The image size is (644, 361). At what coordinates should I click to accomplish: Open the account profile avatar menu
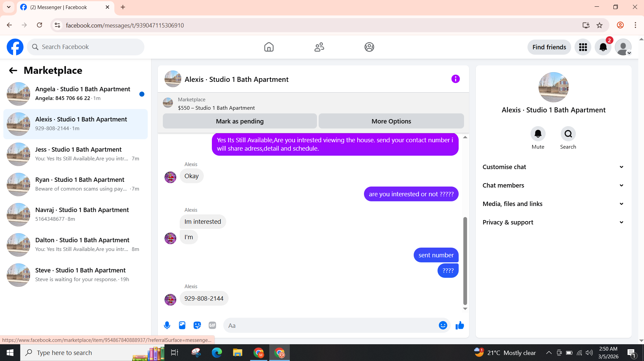click(623, 47)
